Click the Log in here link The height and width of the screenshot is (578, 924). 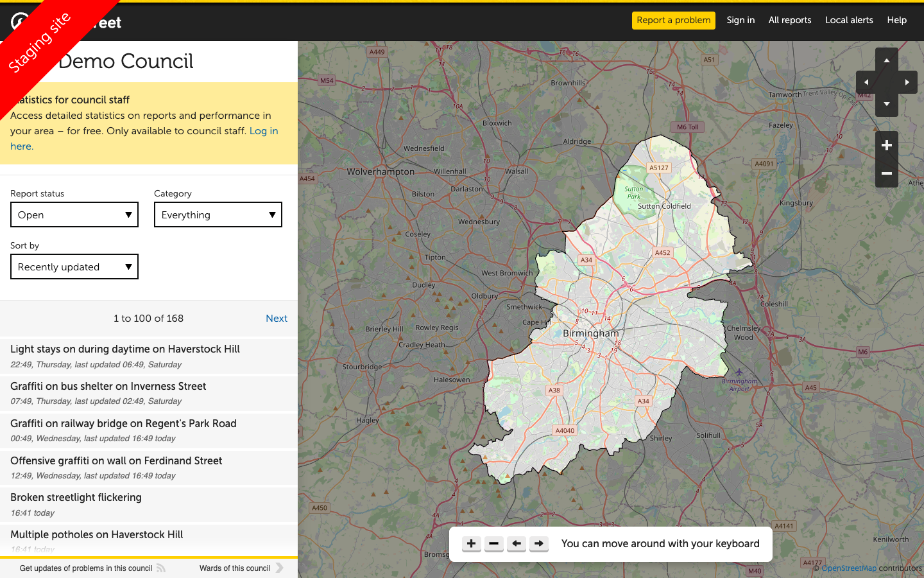(264, 130)
